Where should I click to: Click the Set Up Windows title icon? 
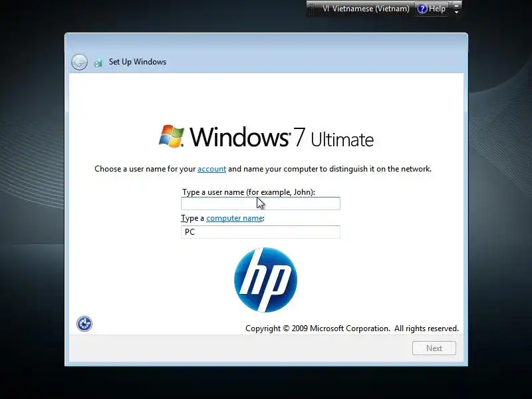[x=98, y=63]
